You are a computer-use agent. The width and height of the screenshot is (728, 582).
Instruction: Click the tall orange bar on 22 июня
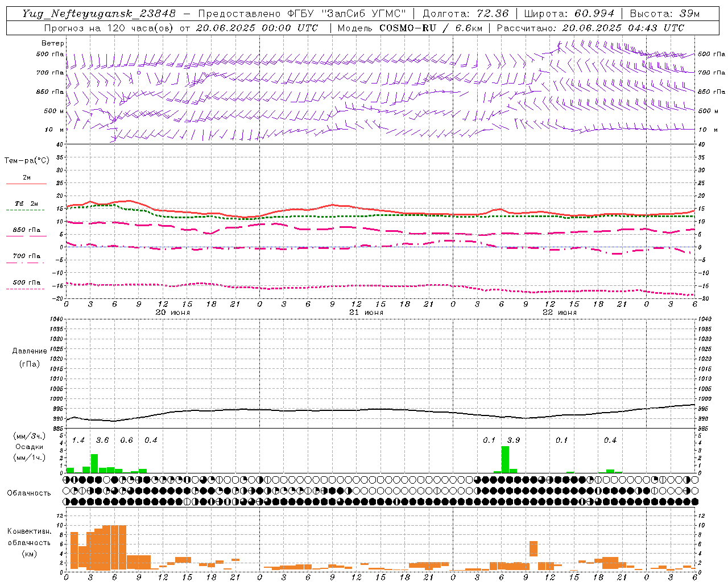coord(533,548)
